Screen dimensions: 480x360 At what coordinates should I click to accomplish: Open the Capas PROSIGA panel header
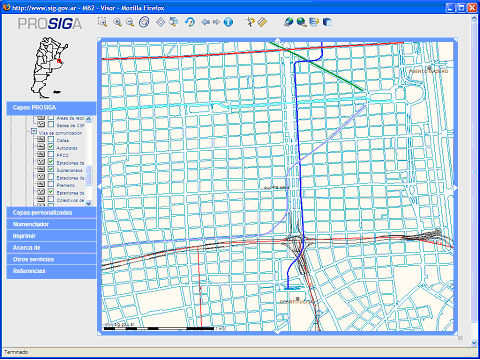[51, 108]
